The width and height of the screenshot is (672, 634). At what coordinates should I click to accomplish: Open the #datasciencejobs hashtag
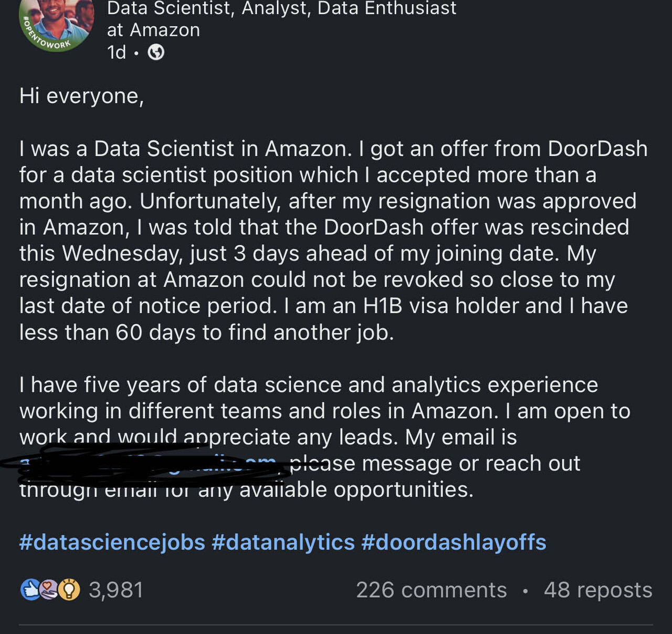pos(111,542)
